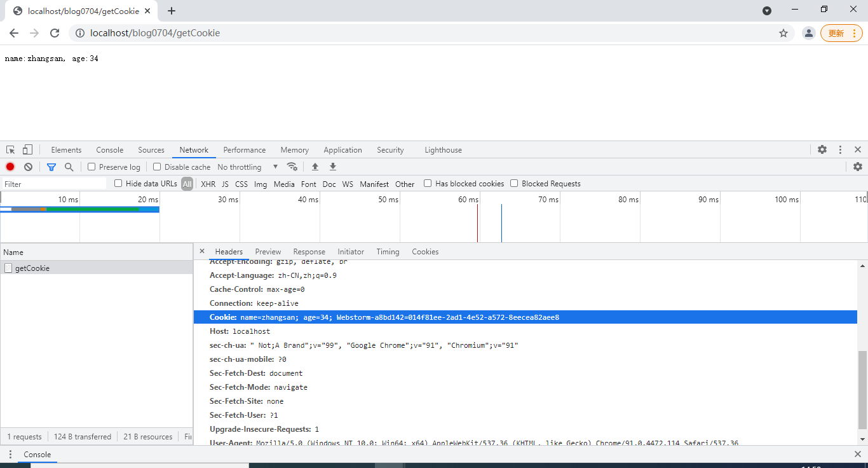Click the browser back arrow

pos(14,33)
